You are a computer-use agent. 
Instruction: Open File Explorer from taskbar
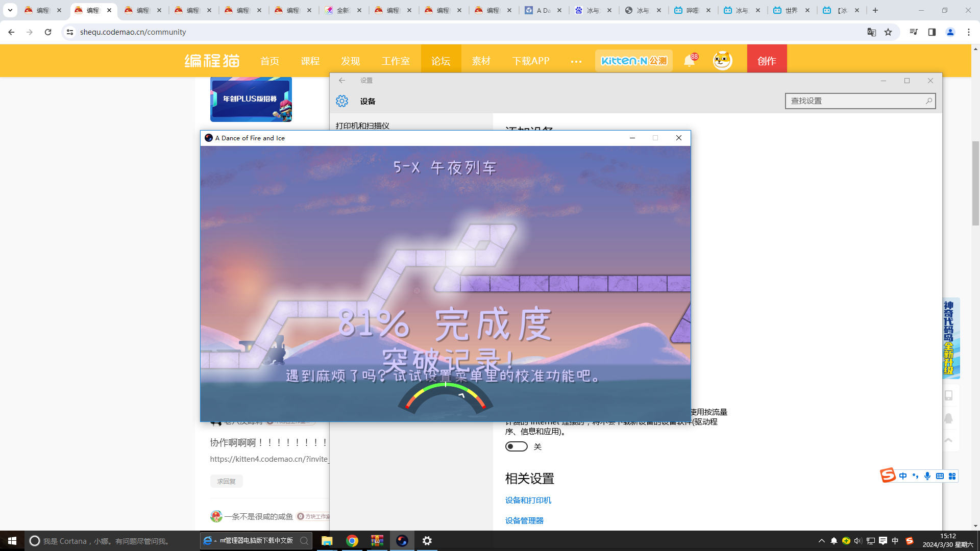pyautogui.click(x=327, y=541)
